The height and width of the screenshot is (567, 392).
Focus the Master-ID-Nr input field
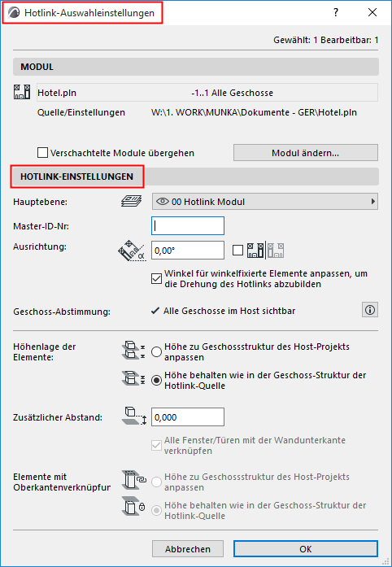tap(188, 226)
